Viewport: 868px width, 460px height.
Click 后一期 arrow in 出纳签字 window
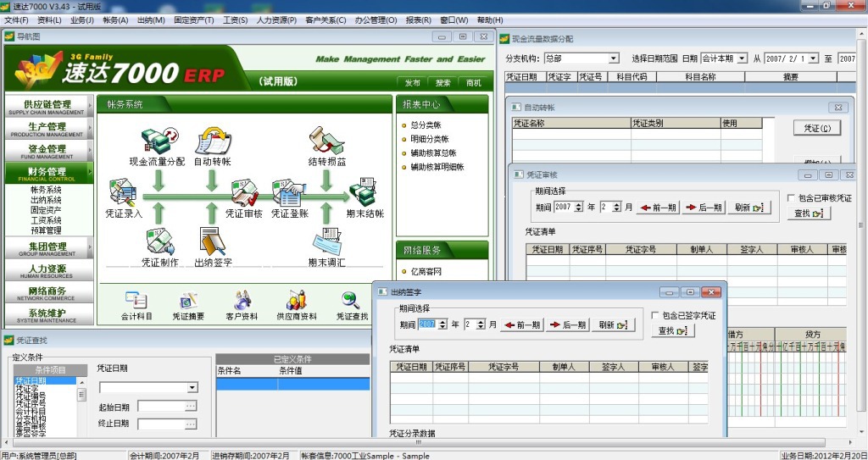click(567, 325)
